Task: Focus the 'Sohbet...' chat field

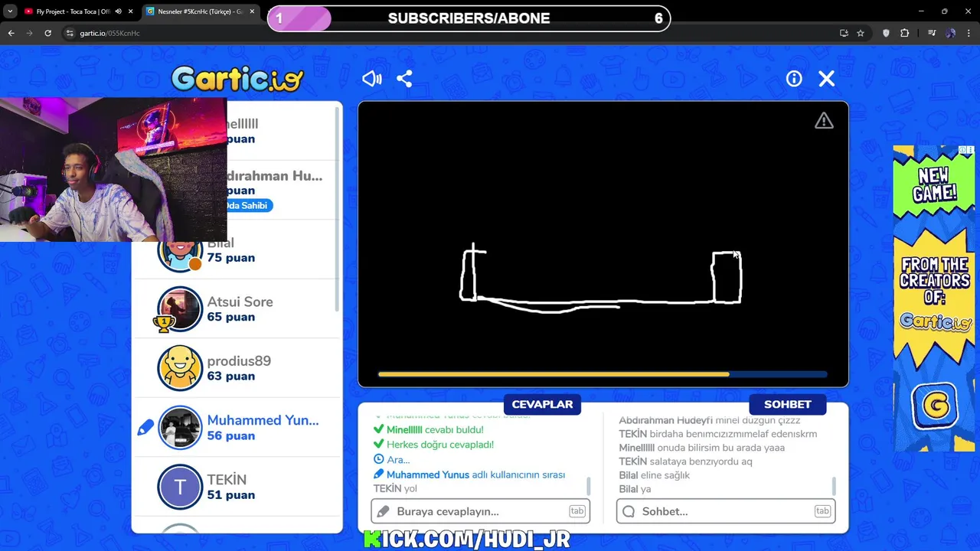Action: pos(726,511)
